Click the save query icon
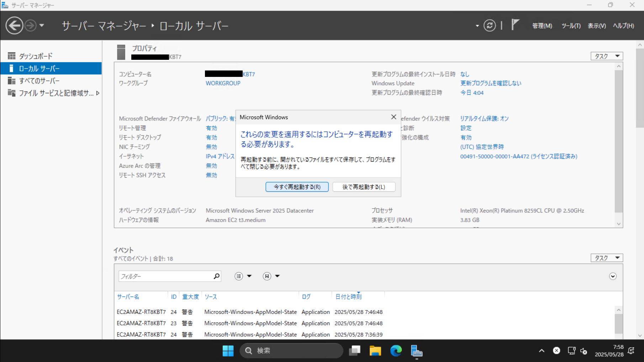The width and height of the screenshot is (644, 362). point(267,276)
